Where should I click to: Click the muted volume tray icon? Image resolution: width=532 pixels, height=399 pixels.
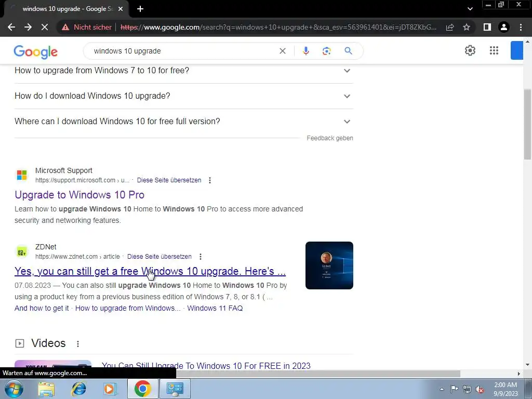(x=480, y=389)
